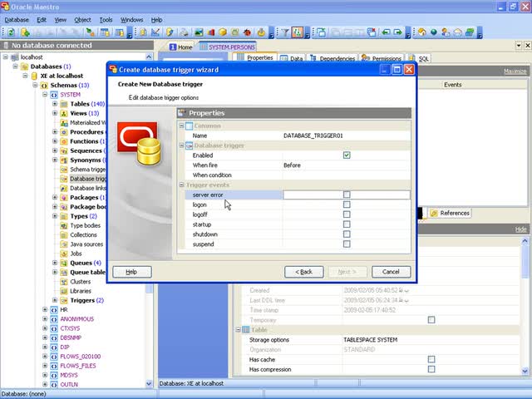532x399 pixels.
Task: Collapse the Common properties section
Action: [x=181, y=126]
